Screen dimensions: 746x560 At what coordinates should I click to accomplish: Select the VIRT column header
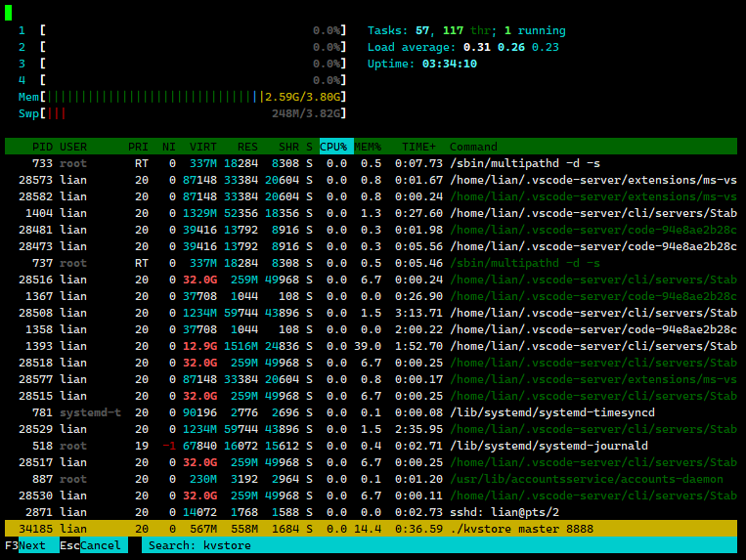tap(202, 147)
